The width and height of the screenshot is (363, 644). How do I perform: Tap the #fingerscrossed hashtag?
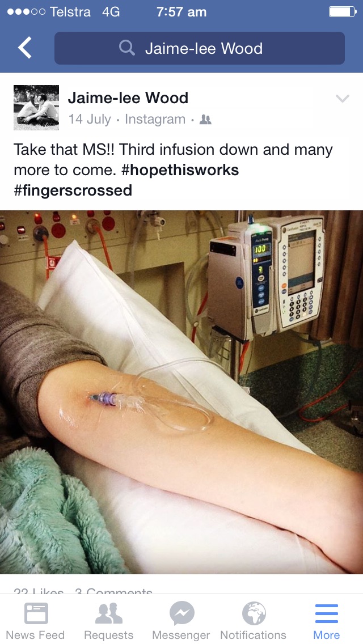[x=73, y=190]
